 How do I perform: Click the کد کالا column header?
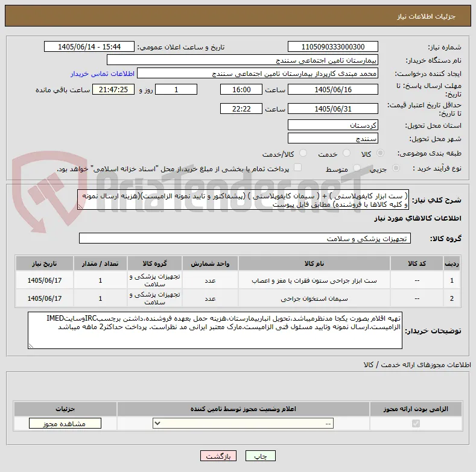coord(416,263)
